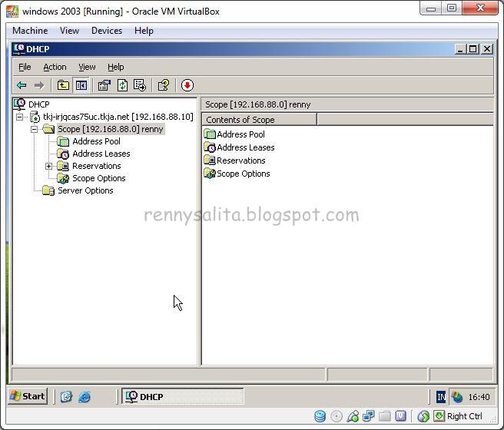This screenshot has height=430, width=504.
Task: Click VirtualBox video capture status icon
Action: click(400, 416)
